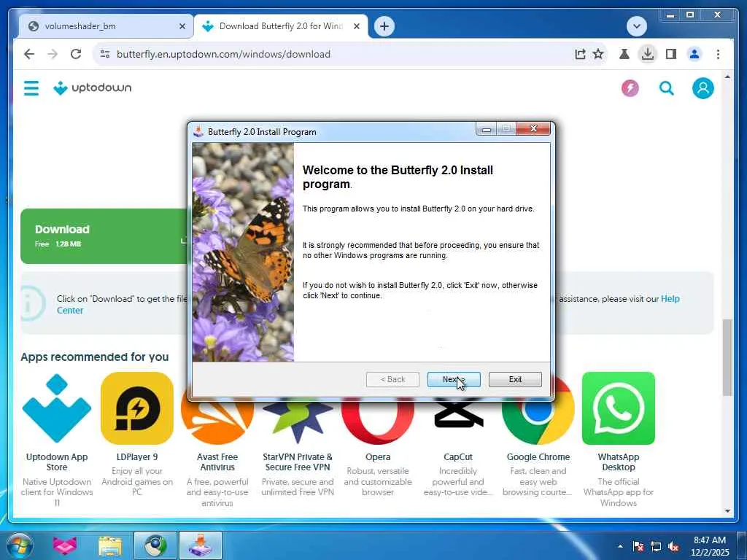Open Google Chrome app icon
The height and width of the screenshot is (560, 747).
538,419
